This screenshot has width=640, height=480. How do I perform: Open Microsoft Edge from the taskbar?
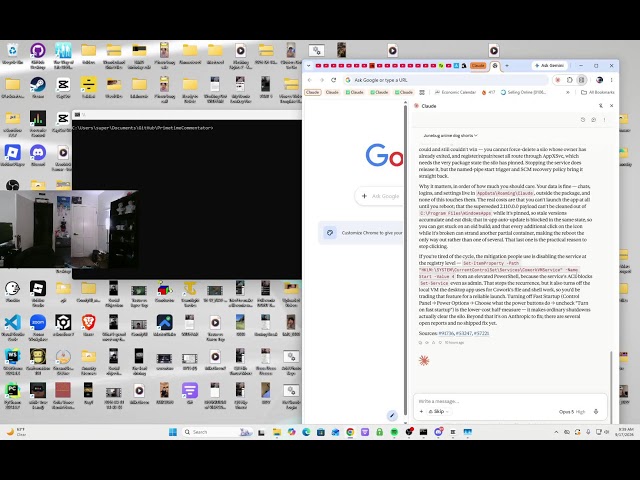tap(306, 432)
